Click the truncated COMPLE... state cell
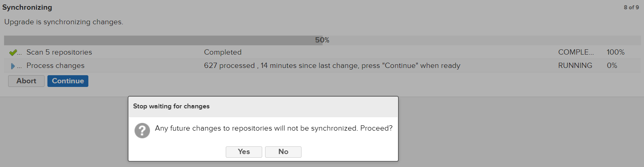 (576, 52)
